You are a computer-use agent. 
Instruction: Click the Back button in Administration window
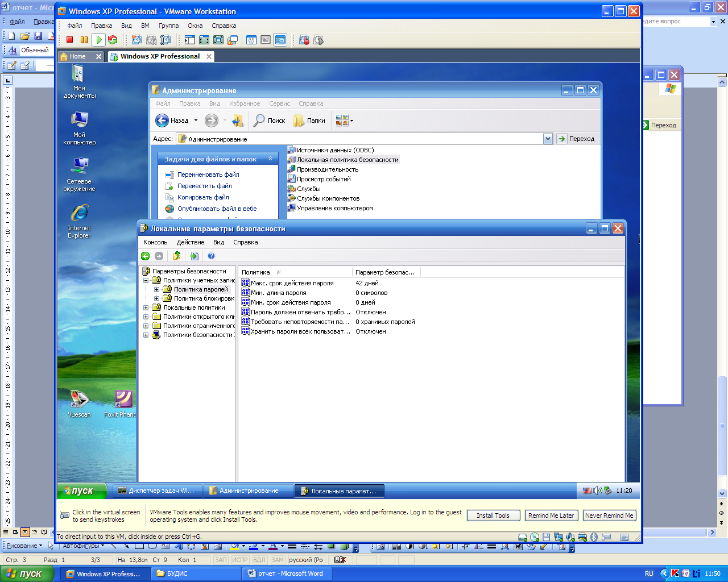pos(172,120)
